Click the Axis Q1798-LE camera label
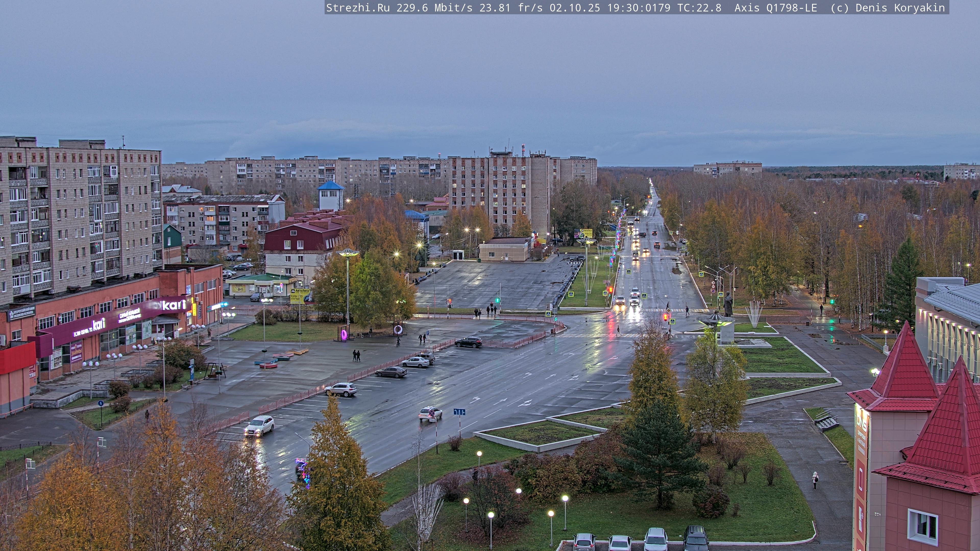This screenshot has height=551, width=980. pyautogui.click(x=775, y=8)
